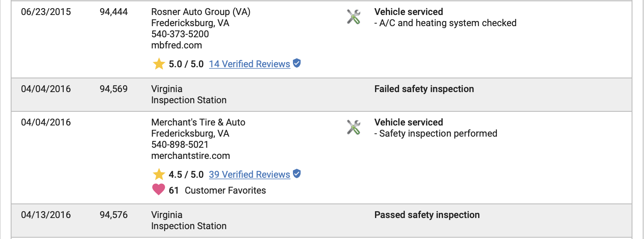
Task: Click the 61 Customer Favorites label
Action: tap(217, 191)
